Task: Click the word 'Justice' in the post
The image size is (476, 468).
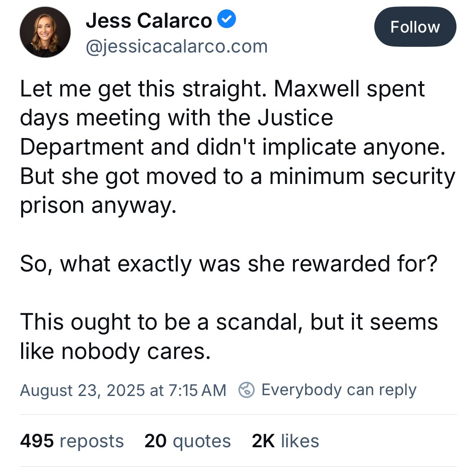Action: tap(295, 118)
